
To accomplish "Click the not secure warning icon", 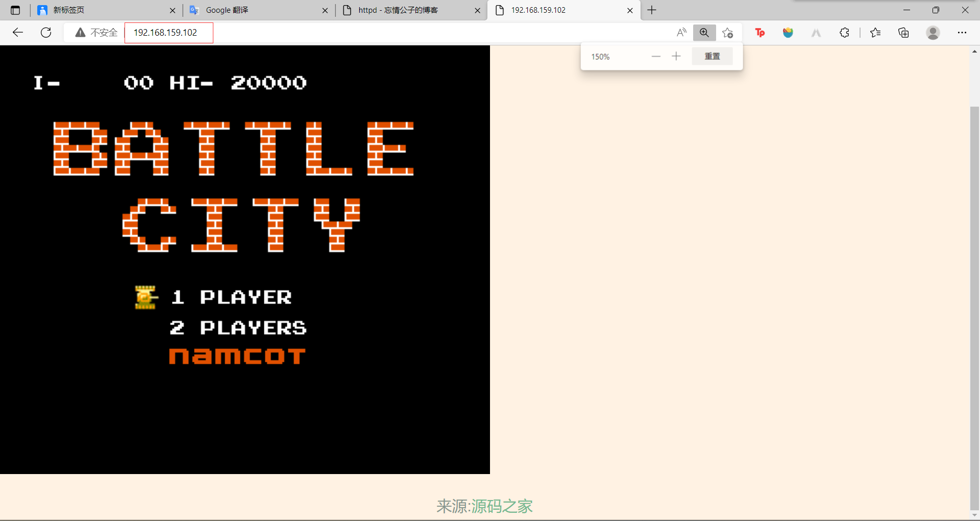I will pos(80,33).
